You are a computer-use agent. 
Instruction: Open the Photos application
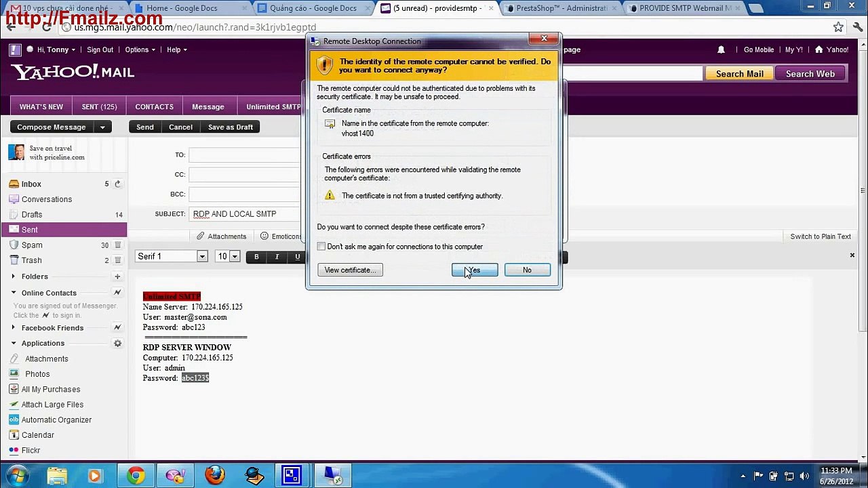click(37, 374)
